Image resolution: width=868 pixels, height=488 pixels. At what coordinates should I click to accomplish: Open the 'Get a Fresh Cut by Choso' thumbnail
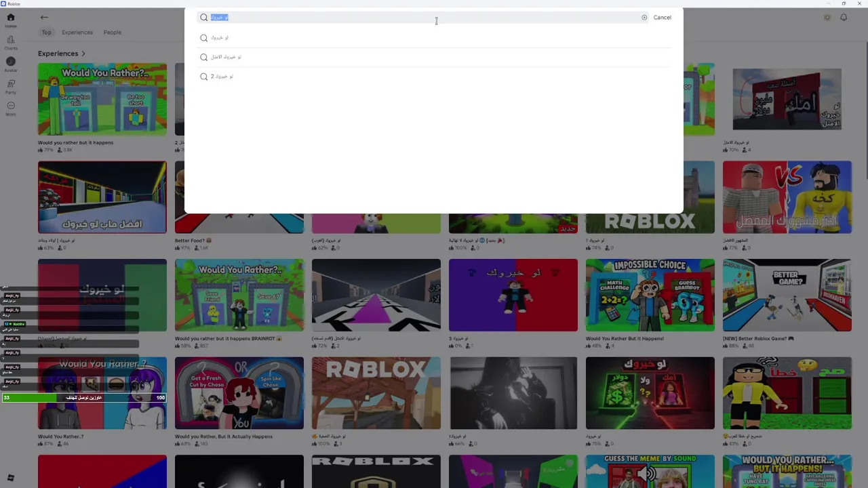(239, 393)
